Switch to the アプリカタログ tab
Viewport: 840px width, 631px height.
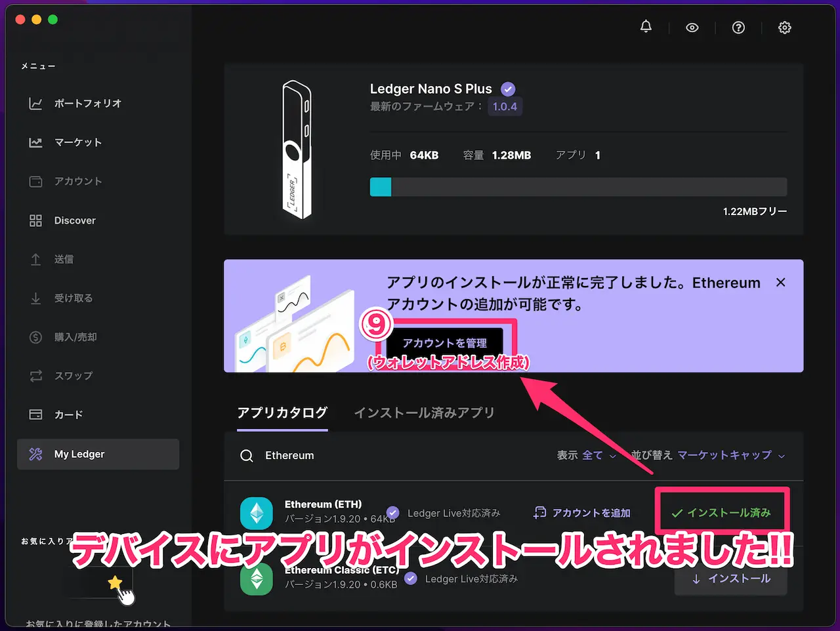(282, 413)
